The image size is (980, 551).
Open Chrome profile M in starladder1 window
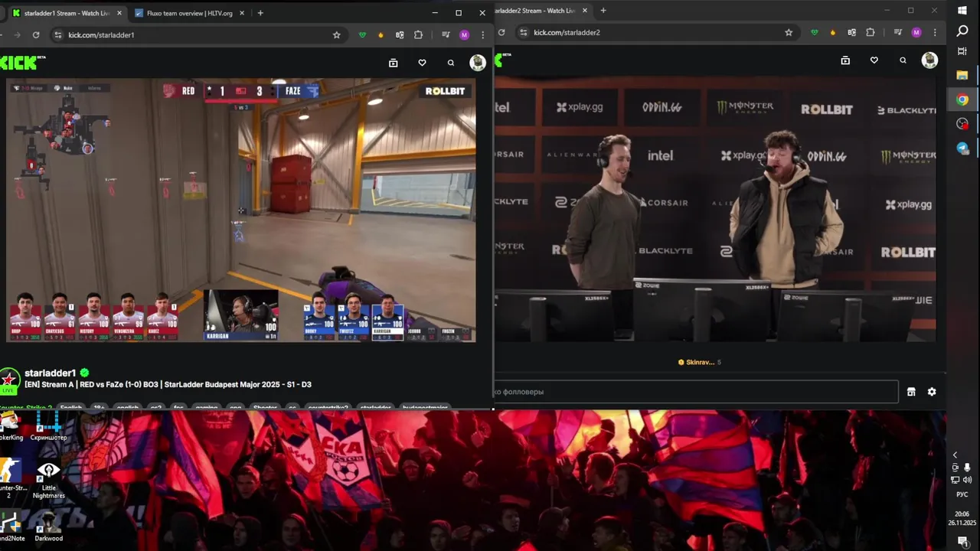[464, 34]
